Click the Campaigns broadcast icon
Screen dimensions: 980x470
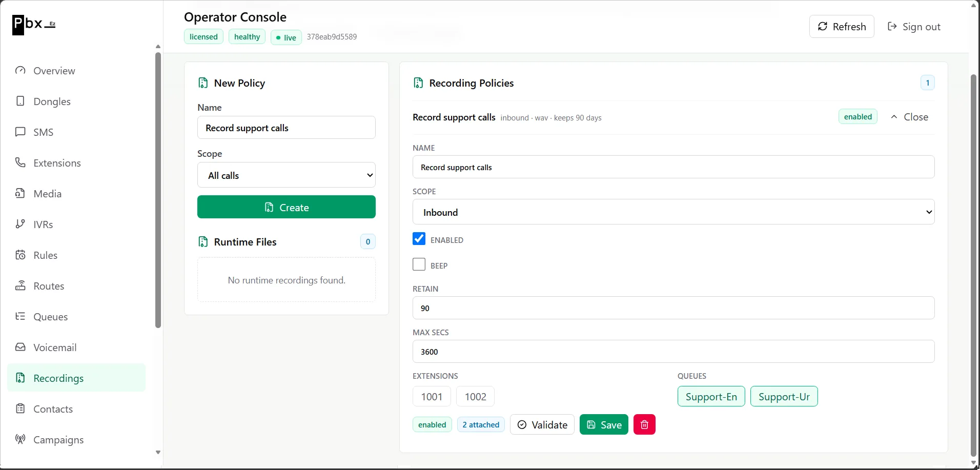tap(21, 439)
